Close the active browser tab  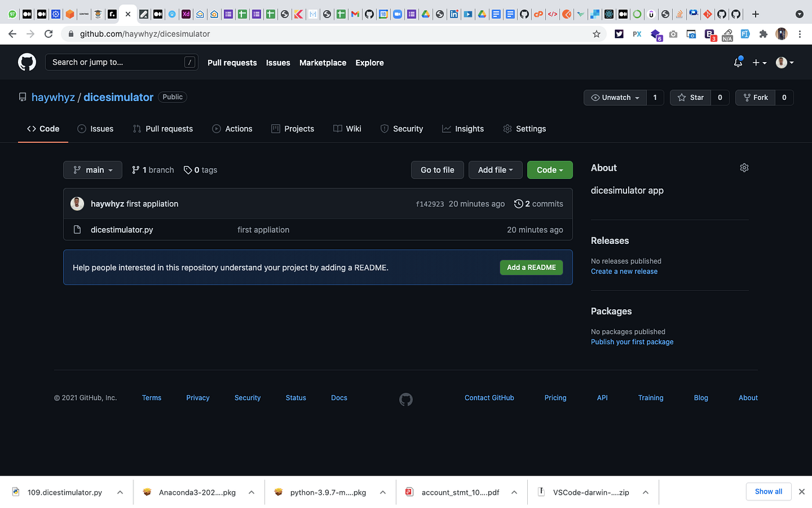[128, 14]
